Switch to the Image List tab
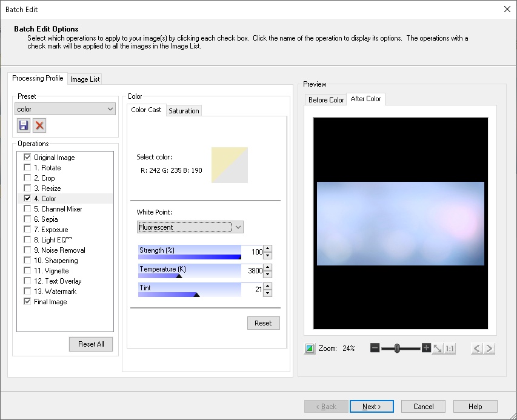 [84, 79]
